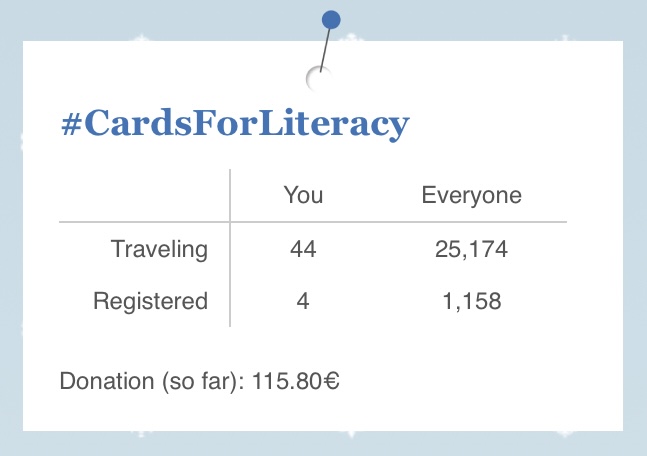647x456 pixels.
Task: Click the hash symbol in the title
Action: 71,125
